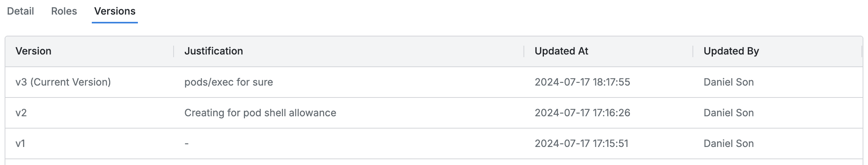Viewport: 868px width, 165px height.
Task: Click the Updated By column header
Action: click(731, 51)
